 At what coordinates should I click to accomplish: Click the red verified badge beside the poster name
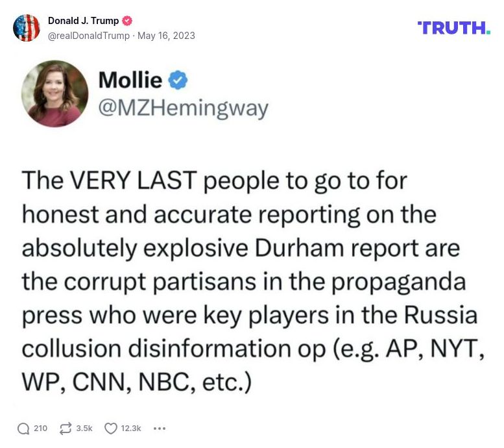(128, 21)
